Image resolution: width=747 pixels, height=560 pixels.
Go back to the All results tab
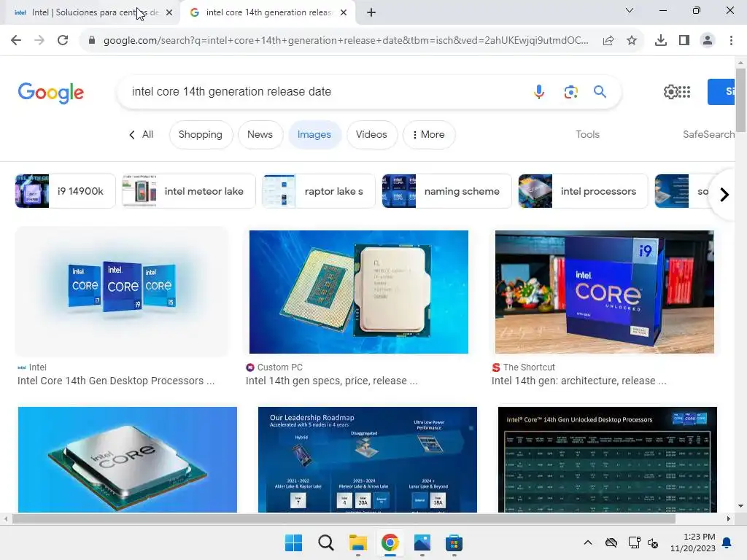coord(142,135)
